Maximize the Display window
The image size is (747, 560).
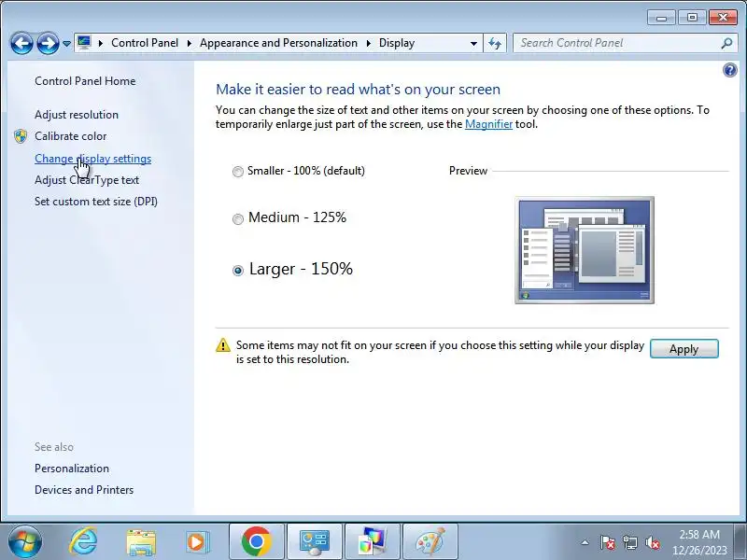(x=692, y=18)
